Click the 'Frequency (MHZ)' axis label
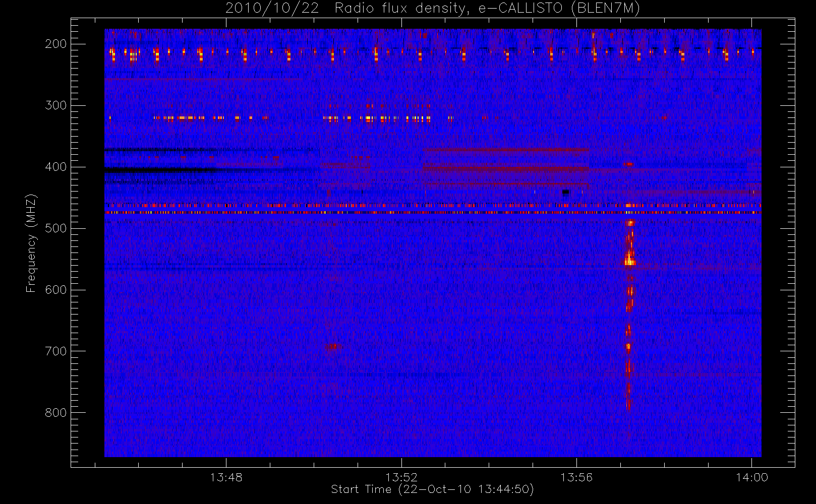The width and height of the screenshot is (816, 504). pos(31,243)
